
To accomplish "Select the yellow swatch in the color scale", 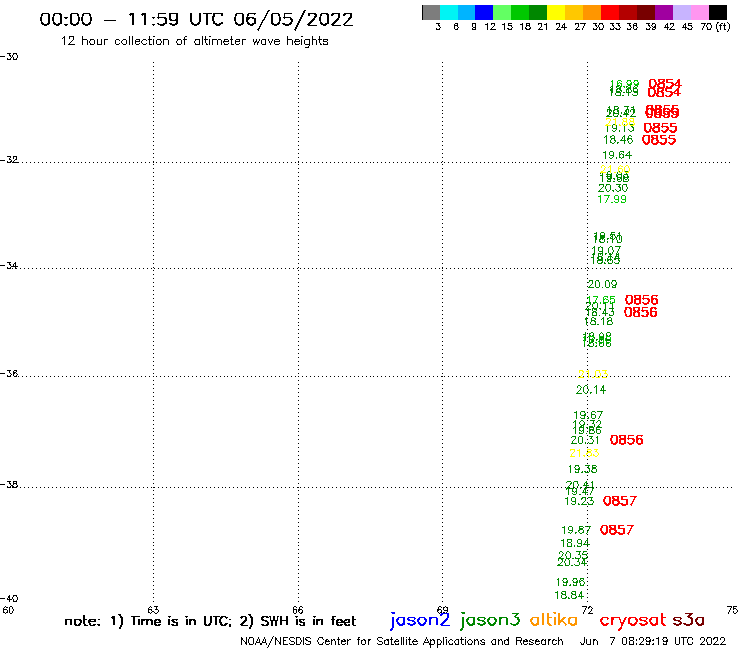I will (556, 12).
